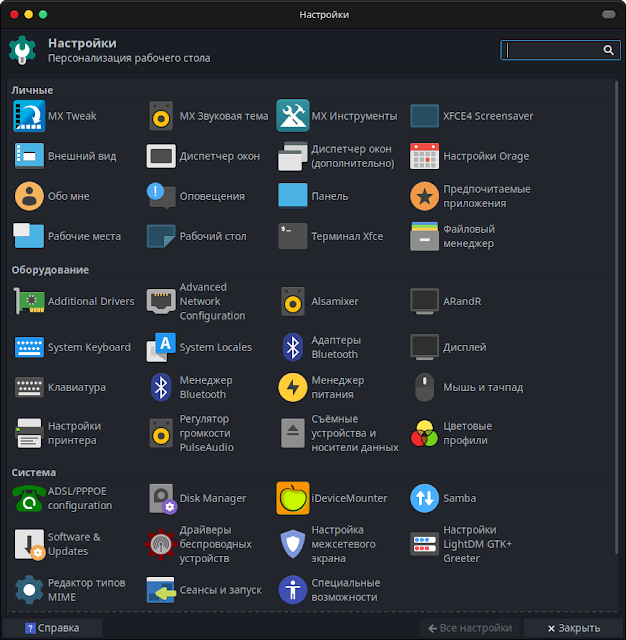Open Менеджер питания lightning icon
626x640 pixels.
(x=293, y=387)
